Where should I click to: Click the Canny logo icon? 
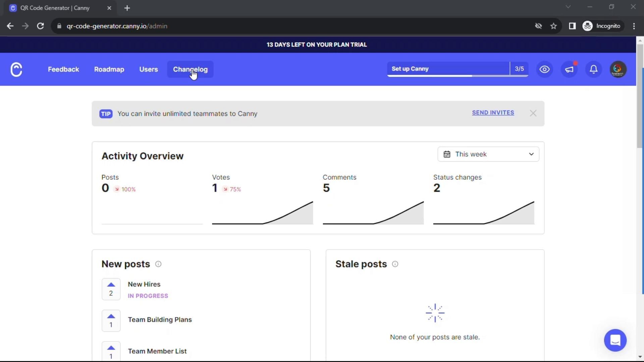tap(16, 69)
